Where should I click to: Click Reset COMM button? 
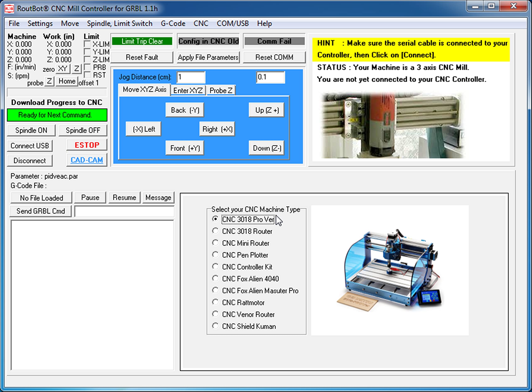point(274,57)
